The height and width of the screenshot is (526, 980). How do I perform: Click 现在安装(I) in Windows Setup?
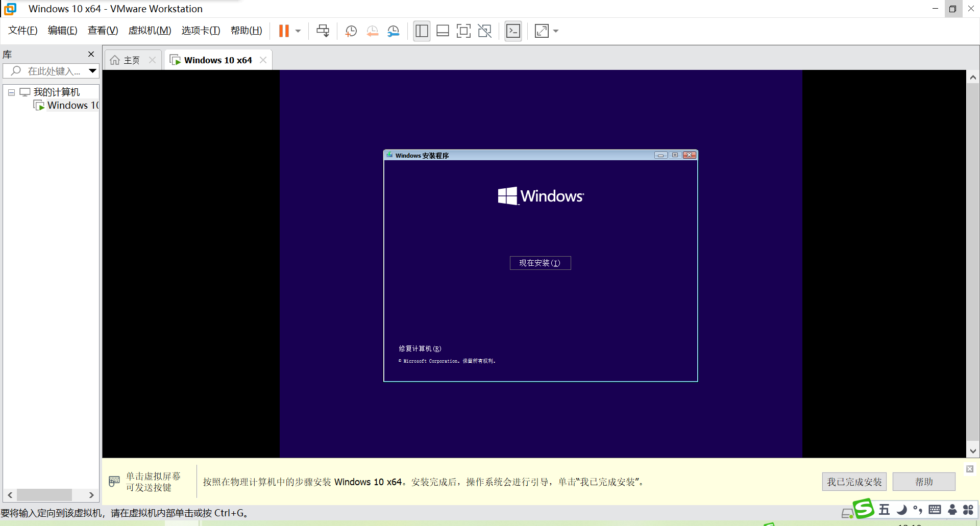pos(540,263)
